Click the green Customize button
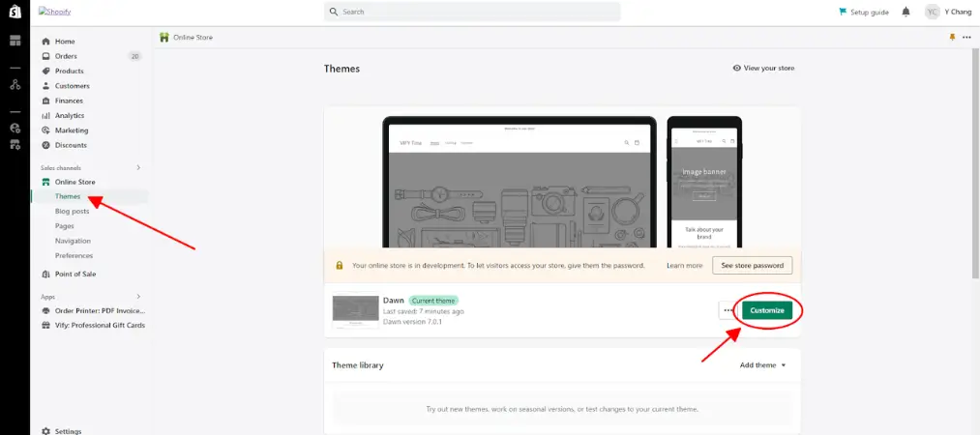This screenshot has height=435, width=980. [767, 310]
